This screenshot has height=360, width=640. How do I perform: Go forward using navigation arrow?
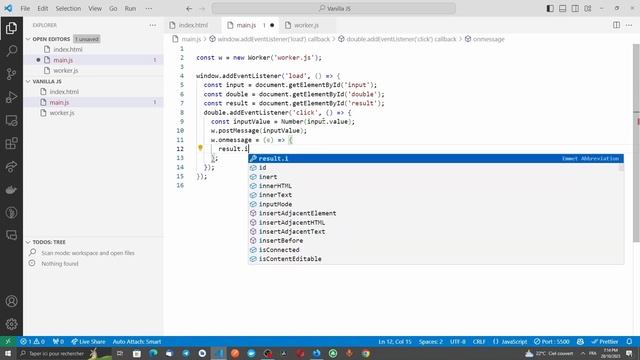[202, 9]
